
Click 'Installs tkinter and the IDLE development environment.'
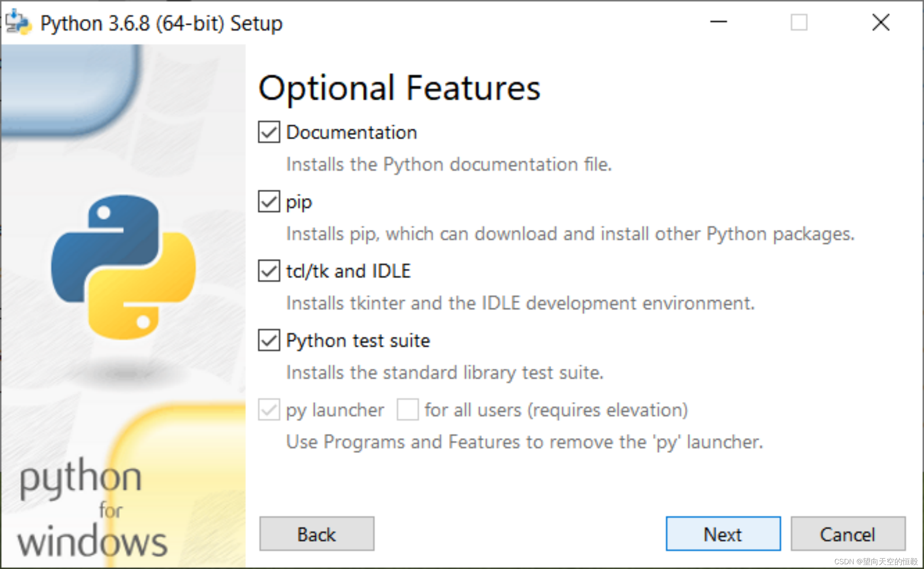pyautogui.click(x=521, y=303)
